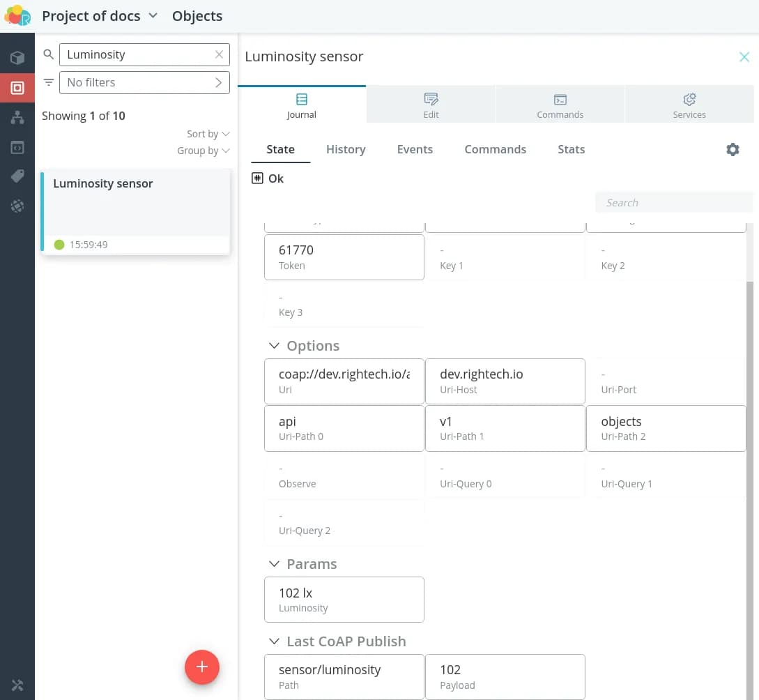Image resolution: width=759 pixels, height=700 pixels.
Task: Clear the Luminosity search text
Action: [219, 54]
